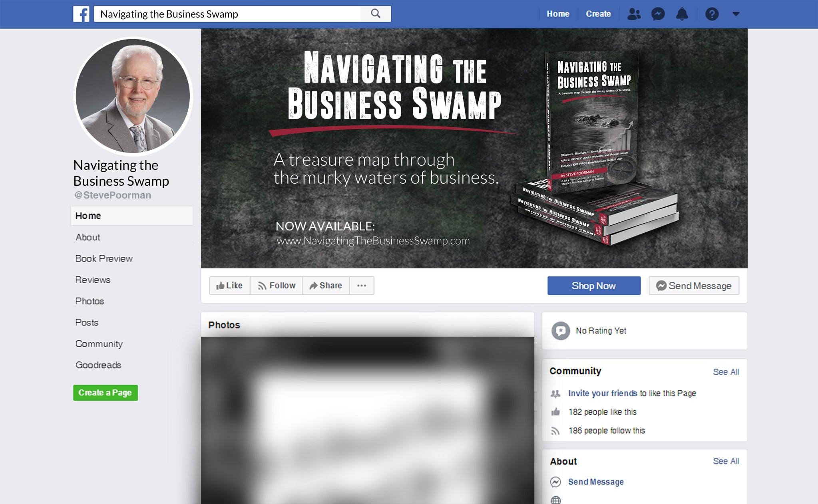
Task: Like the page with Like button
Action: (230, 286)
